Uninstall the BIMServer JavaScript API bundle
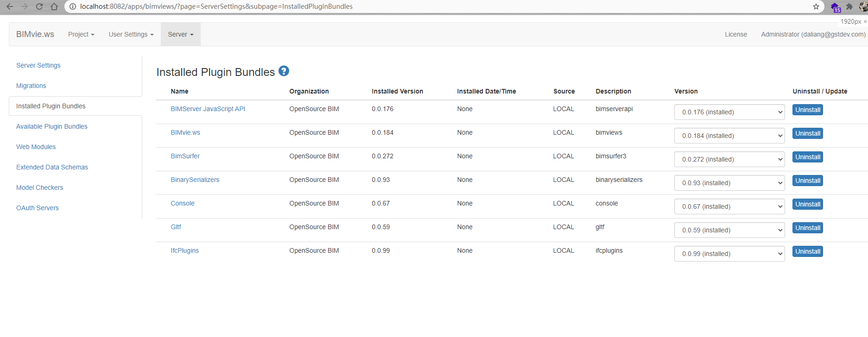The height and width of the screenshot is (337, 868). click(808, 110)
